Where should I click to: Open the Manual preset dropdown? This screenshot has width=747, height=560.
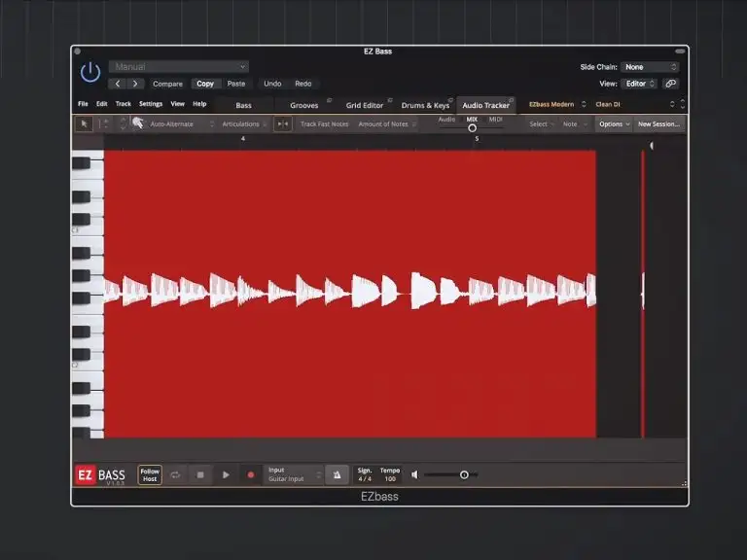pos(179,67)
